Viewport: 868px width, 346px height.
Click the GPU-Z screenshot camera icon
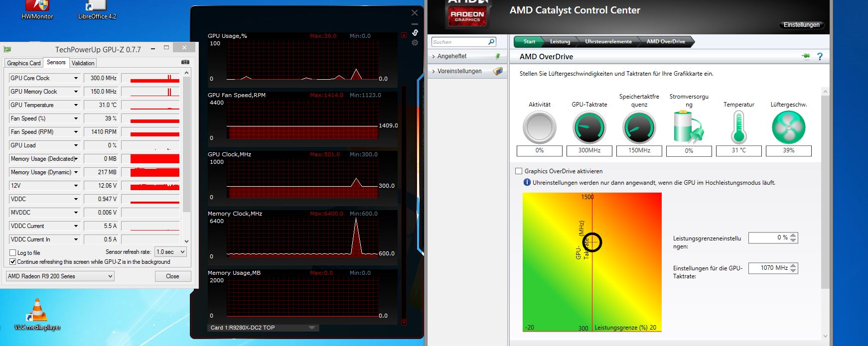[x=185, y=62]
